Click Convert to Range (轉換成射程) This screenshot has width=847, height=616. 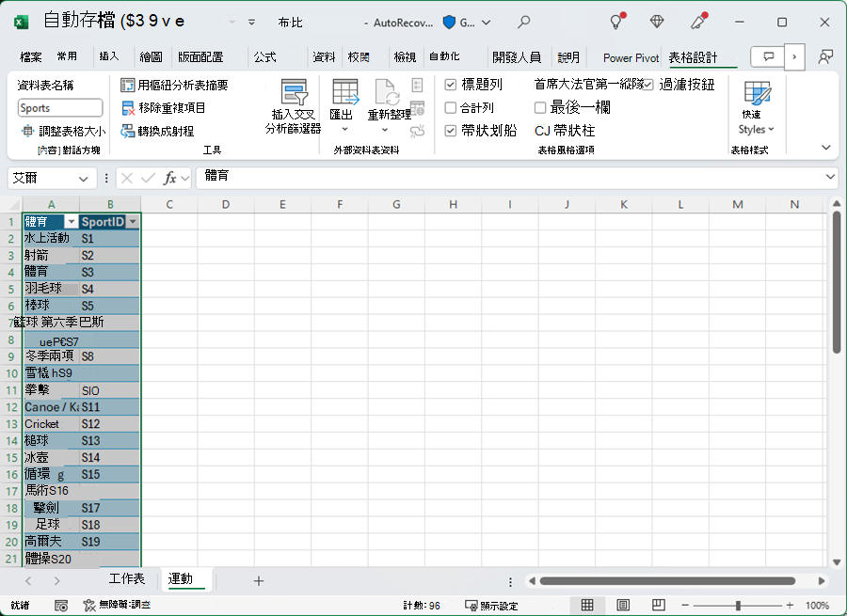[x=157, y=131]
